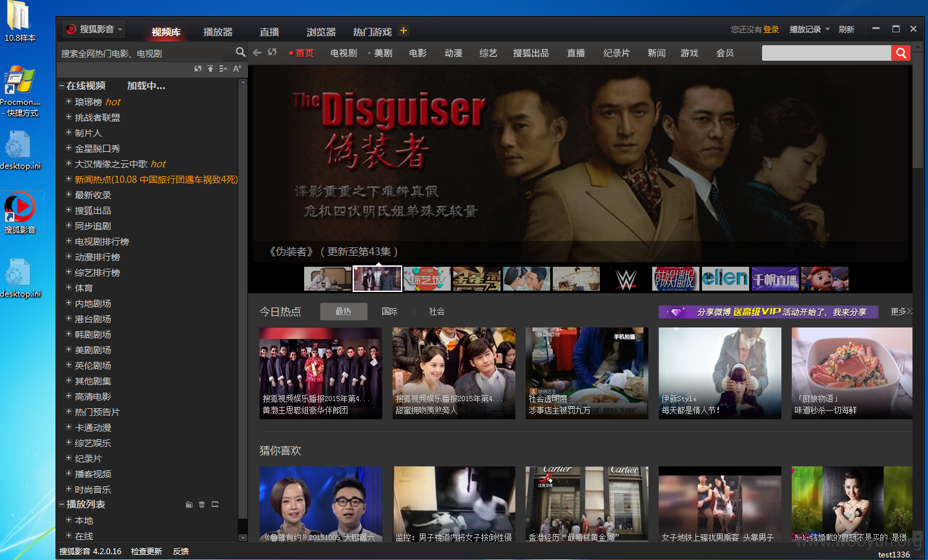Image resolution: width=928 pixels, height=560 pixels.
Task: Open the 10.8样本 desktop folder
Action: point(19,22)
